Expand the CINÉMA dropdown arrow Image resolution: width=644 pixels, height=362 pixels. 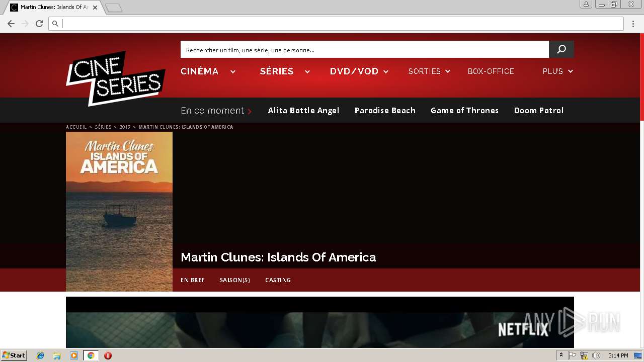point(233,72)
